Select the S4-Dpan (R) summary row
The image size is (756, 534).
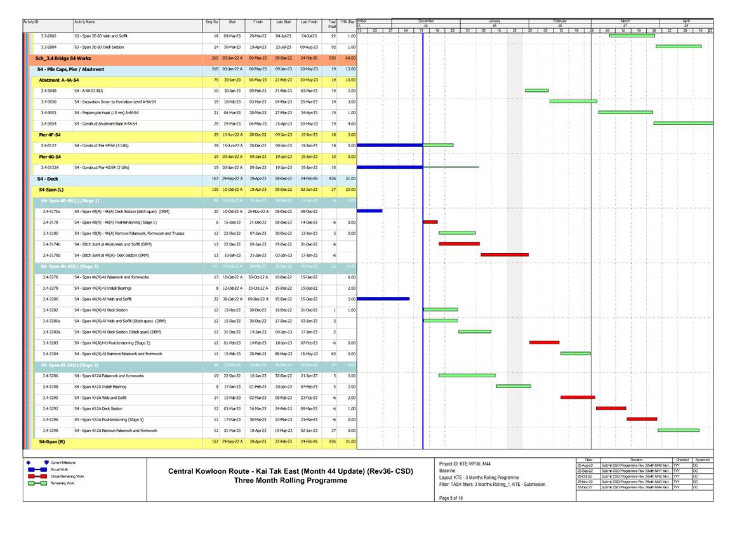pos(51,441)
